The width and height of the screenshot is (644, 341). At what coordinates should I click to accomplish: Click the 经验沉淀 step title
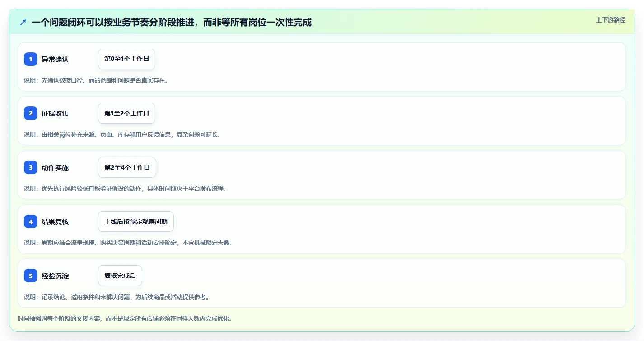(55, 276)
